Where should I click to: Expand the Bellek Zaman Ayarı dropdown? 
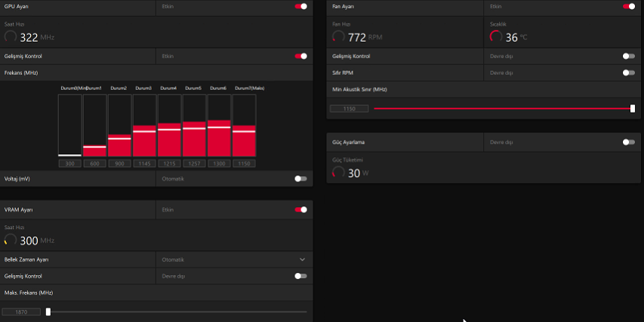click(235, 259)
